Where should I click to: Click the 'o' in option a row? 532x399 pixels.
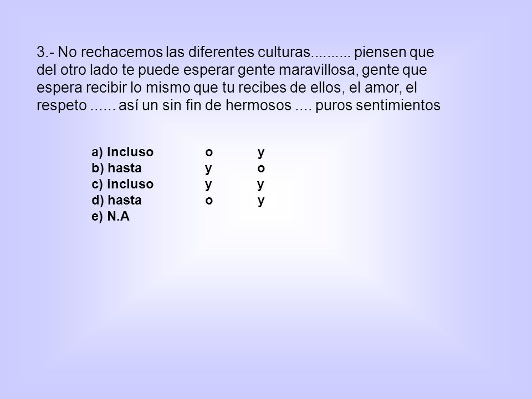(209, 152)
